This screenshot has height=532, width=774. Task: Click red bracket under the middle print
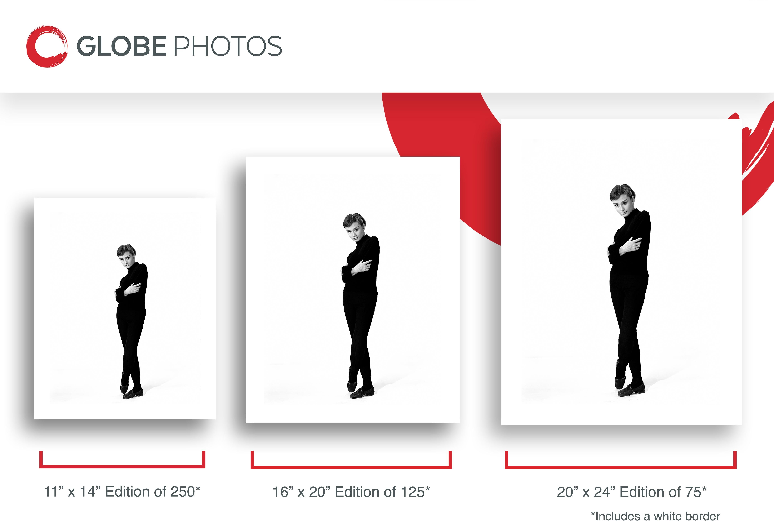pyautogui.click(x=351, y=467)
